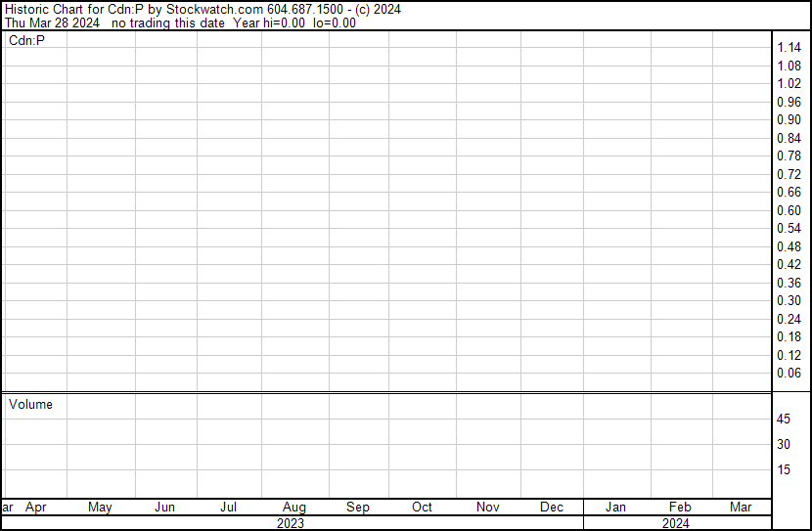Click the 2024 year label
This screenshot has width=812, height=531.
point(676,523)
